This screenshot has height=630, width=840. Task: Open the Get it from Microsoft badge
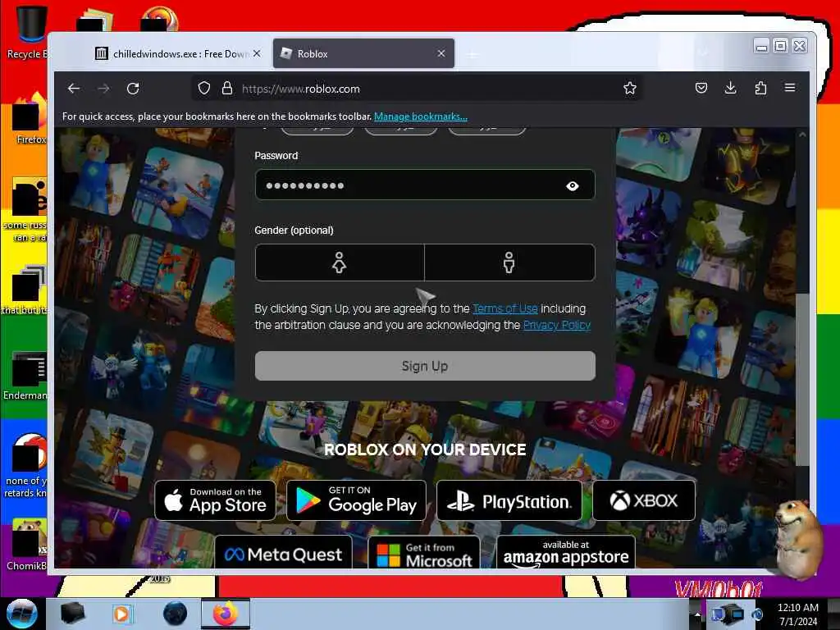(x=424, y=552)
